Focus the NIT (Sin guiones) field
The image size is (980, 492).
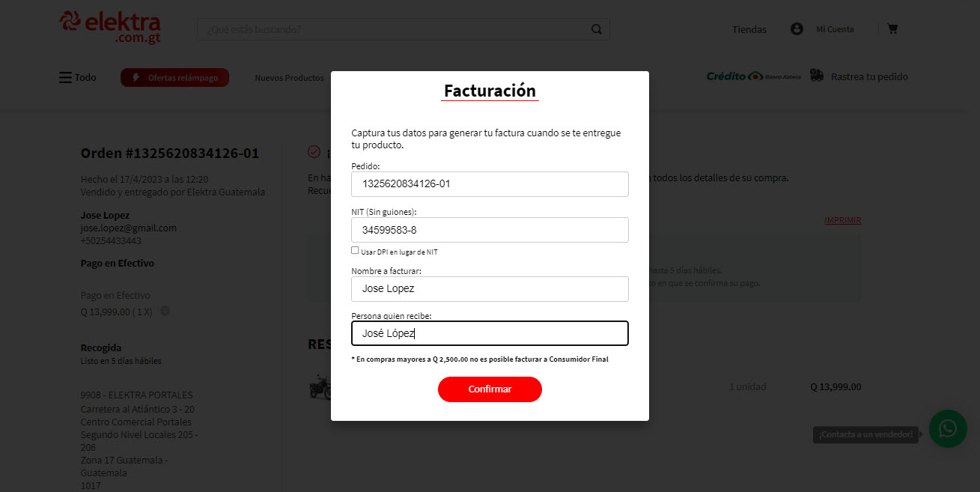490,230
